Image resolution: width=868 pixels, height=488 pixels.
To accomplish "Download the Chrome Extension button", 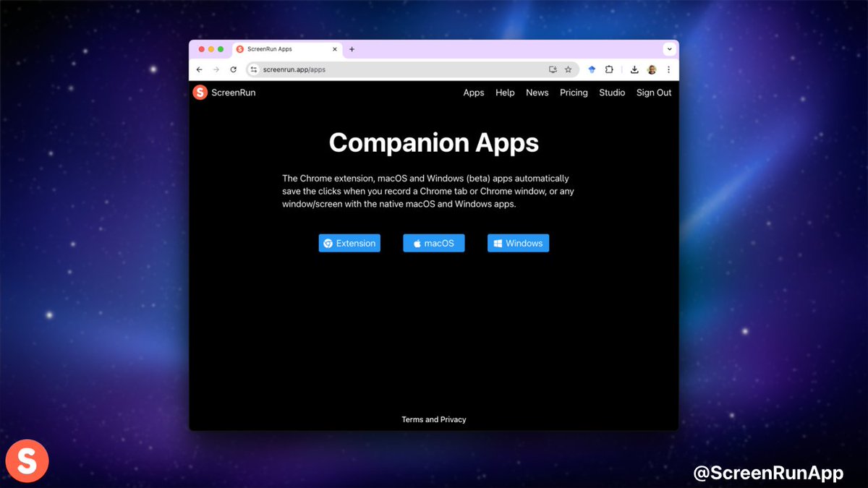I will [349, 243].
